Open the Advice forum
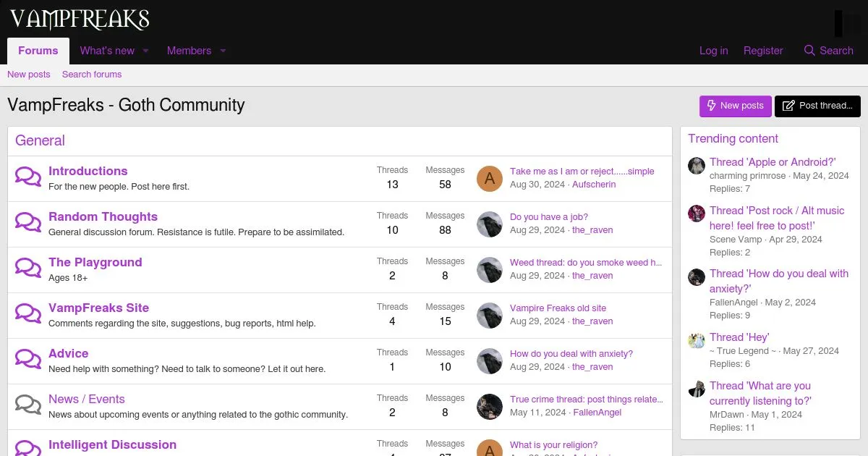Image resolution: width=868 pixels, height=456 pixels. coord(69,353)
